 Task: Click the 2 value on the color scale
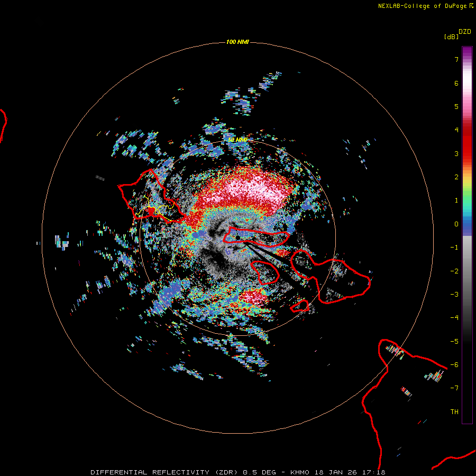[456, 177]
